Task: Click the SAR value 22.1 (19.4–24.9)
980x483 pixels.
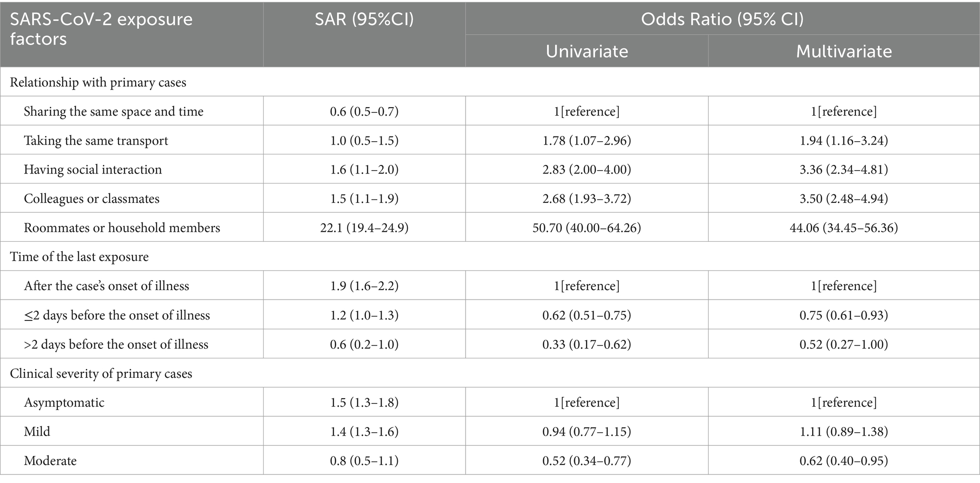Action: point(364,228)
